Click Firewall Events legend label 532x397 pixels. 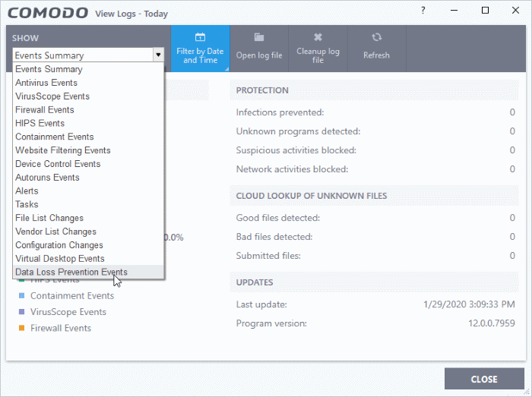(61, 328)
